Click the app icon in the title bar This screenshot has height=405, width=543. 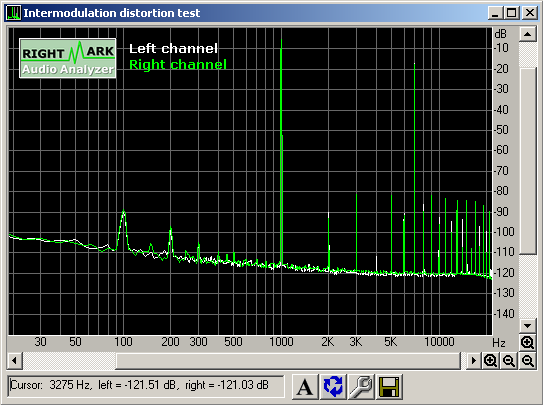[x=14, y=13]
